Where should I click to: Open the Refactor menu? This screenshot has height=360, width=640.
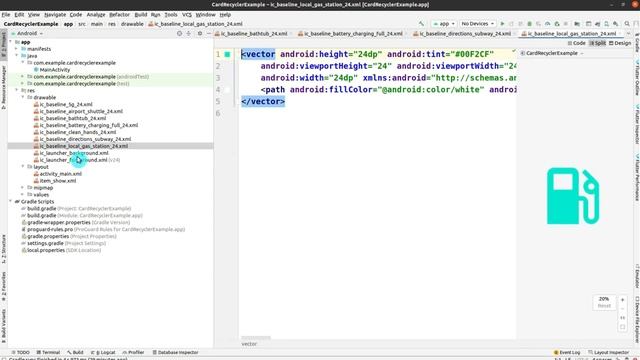tap(119, 15)
